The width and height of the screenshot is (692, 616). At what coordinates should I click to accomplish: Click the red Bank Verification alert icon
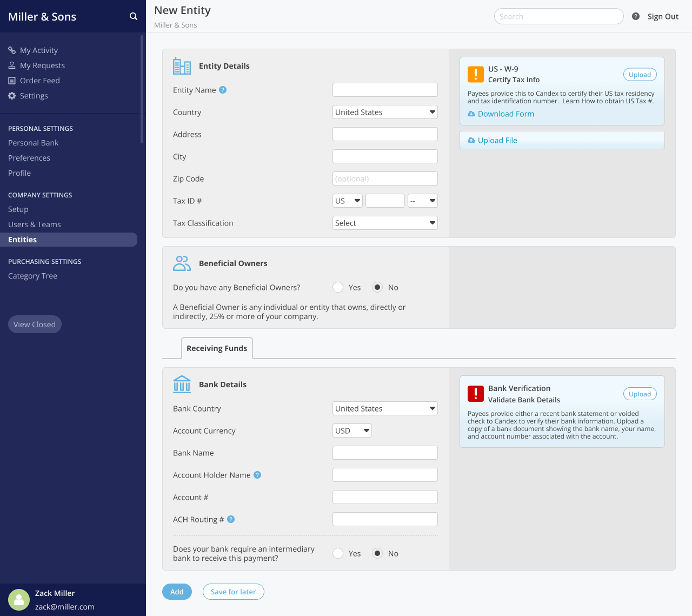476,394
